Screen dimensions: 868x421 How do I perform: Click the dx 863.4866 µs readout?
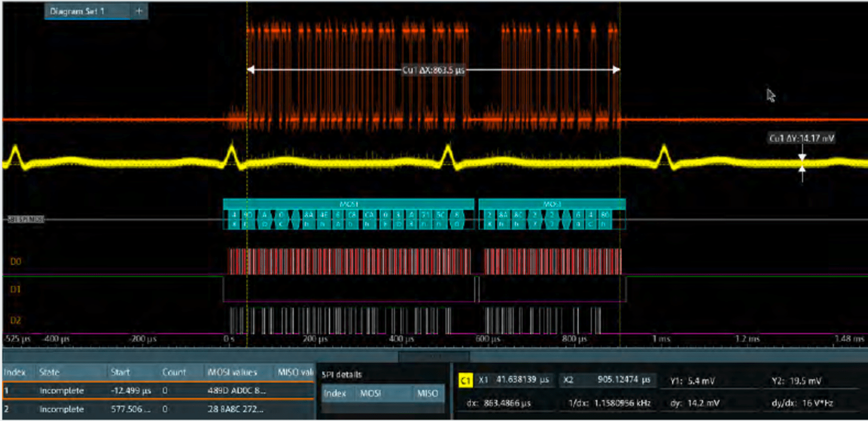tap(499, 403)
